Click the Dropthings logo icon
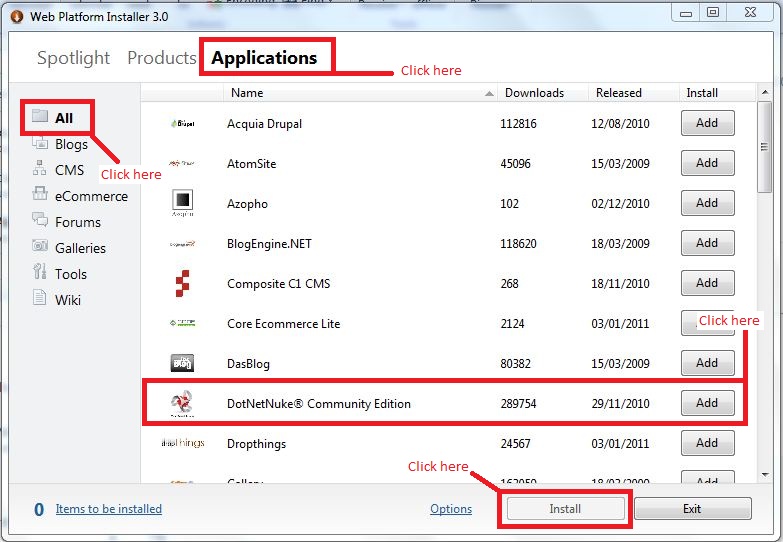 coord(183,443)
